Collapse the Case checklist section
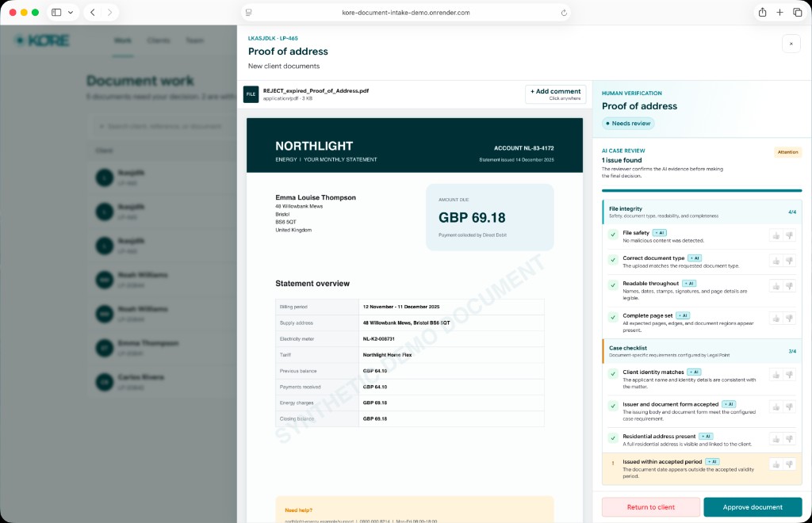812x523 pixels. coord(703,351)
